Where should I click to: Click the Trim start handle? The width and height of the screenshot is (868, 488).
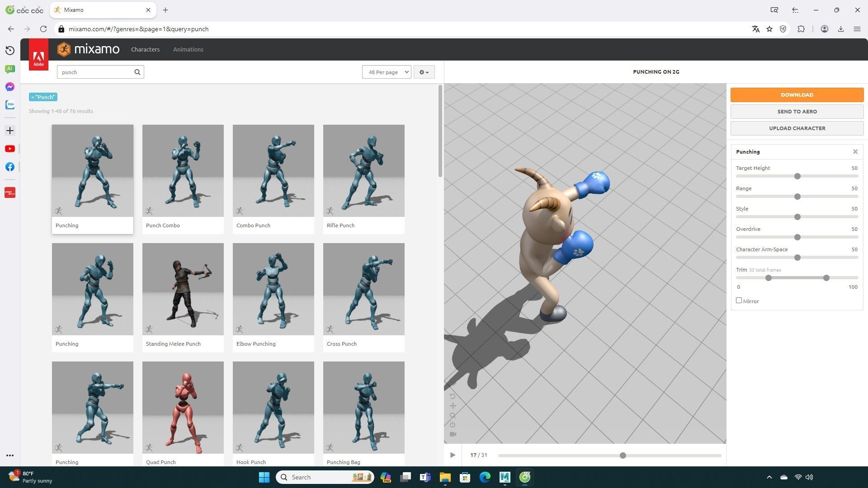point(768,278)
